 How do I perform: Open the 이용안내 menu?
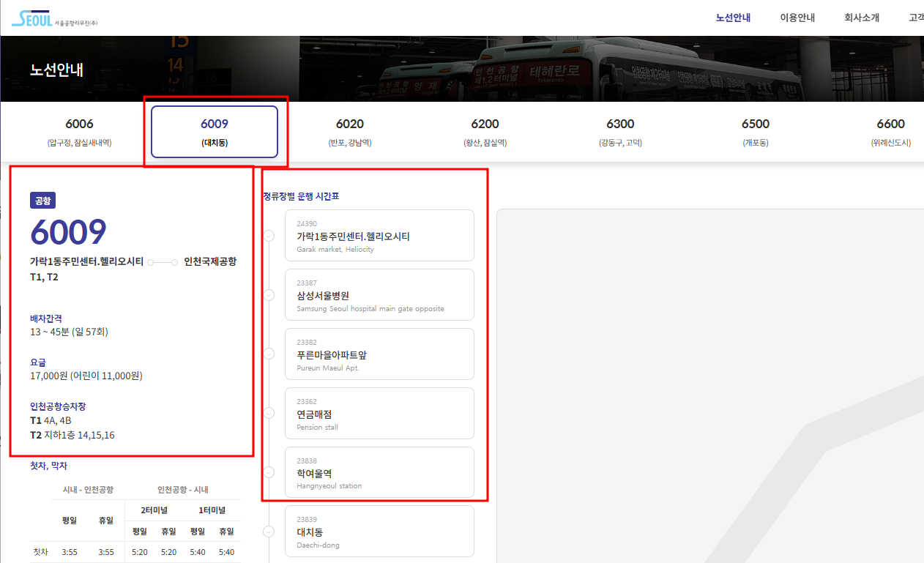[797, 18]
